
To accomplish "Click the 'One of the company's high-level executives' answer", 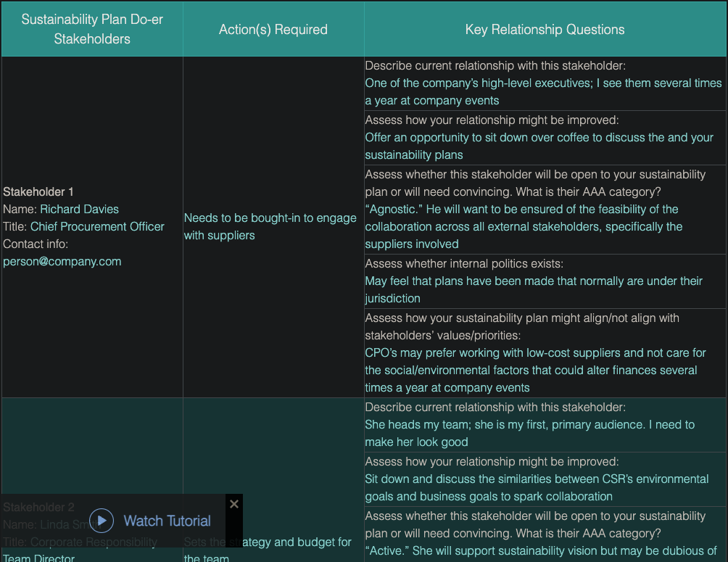I will [543, 92].
